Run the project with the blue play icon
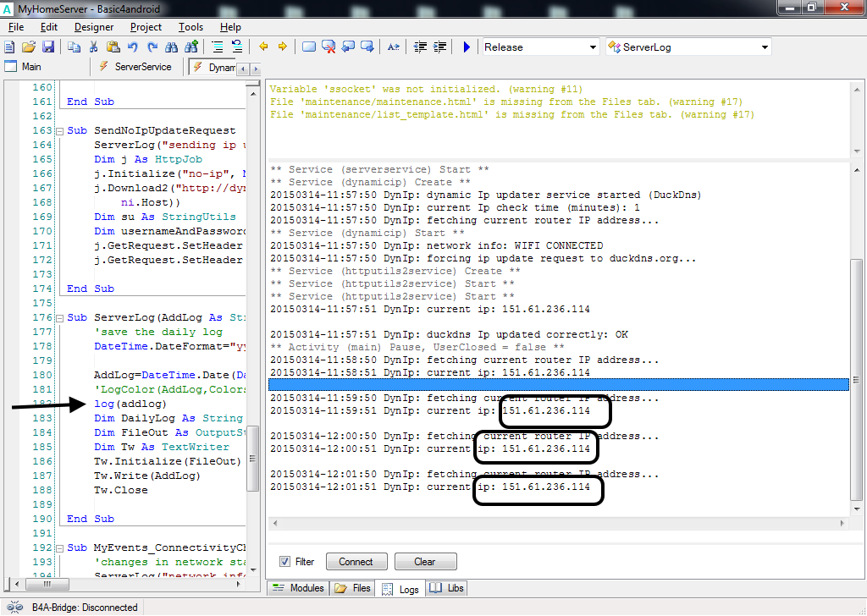 (x=467, y=47)
